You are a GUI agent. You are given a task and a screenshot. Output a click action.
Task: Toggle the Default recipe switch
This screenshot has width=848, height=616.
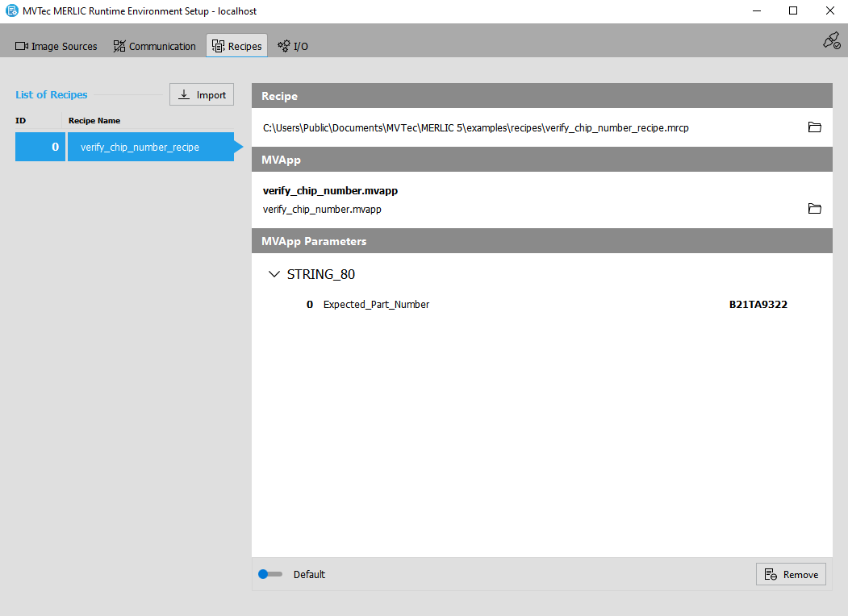pos(270,574)
